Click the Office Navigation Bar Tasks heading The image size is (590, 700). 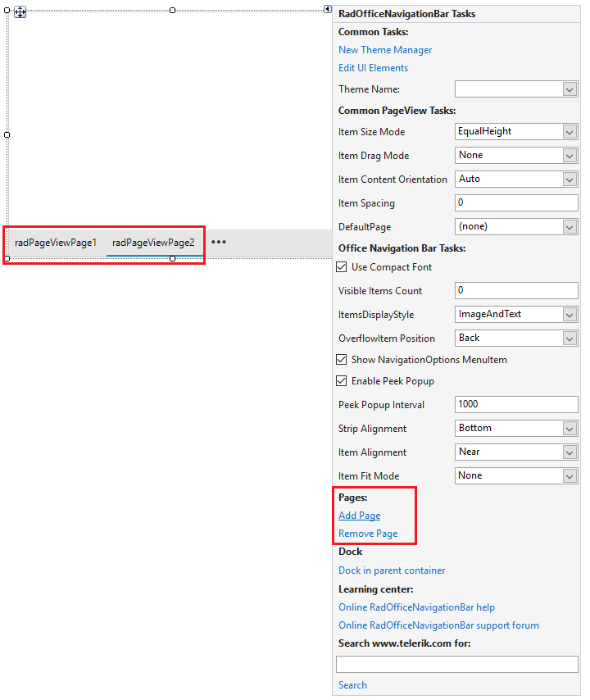(x=402, y=248)
